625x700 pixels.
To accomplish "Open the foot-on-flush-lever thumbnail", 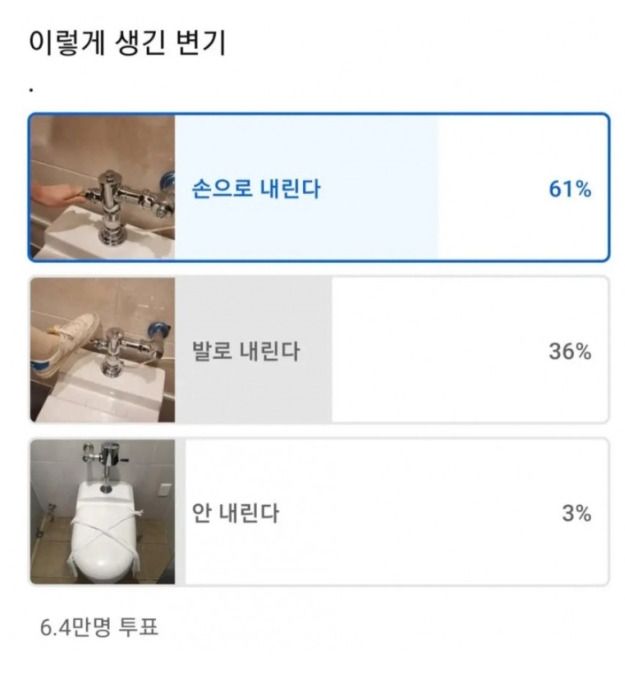I will coord(103,350).
